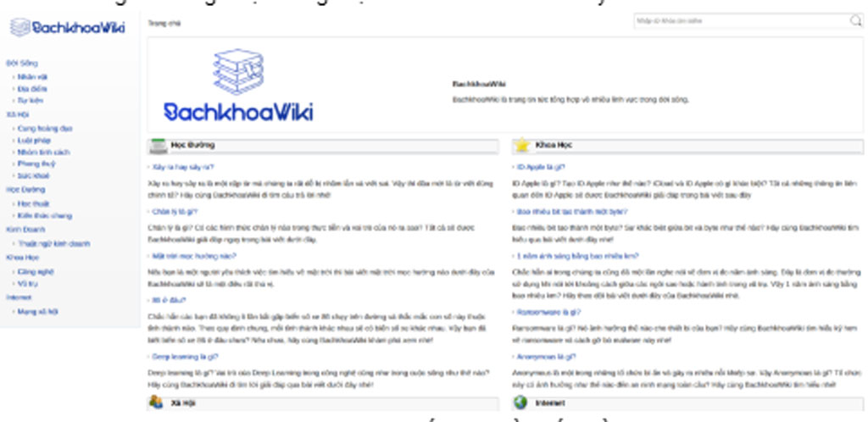Open the 'ID Apple là gì?' article
The image size is (868, 422).
(541, 167)
